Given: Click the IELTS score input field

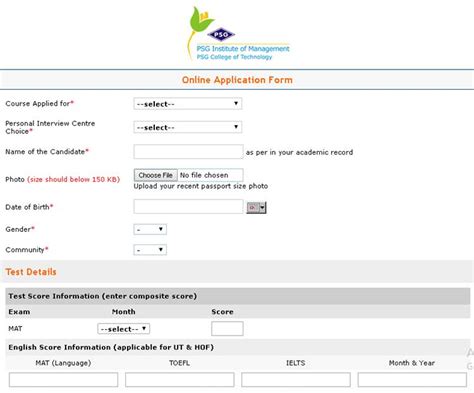Looking at the screenshot, I should [x=296, y=380].
